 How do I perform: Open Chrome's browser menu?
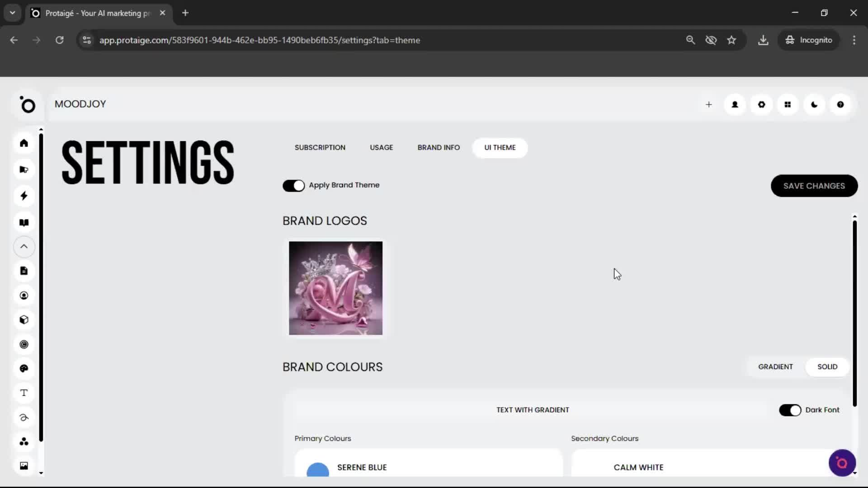(854, 40)
